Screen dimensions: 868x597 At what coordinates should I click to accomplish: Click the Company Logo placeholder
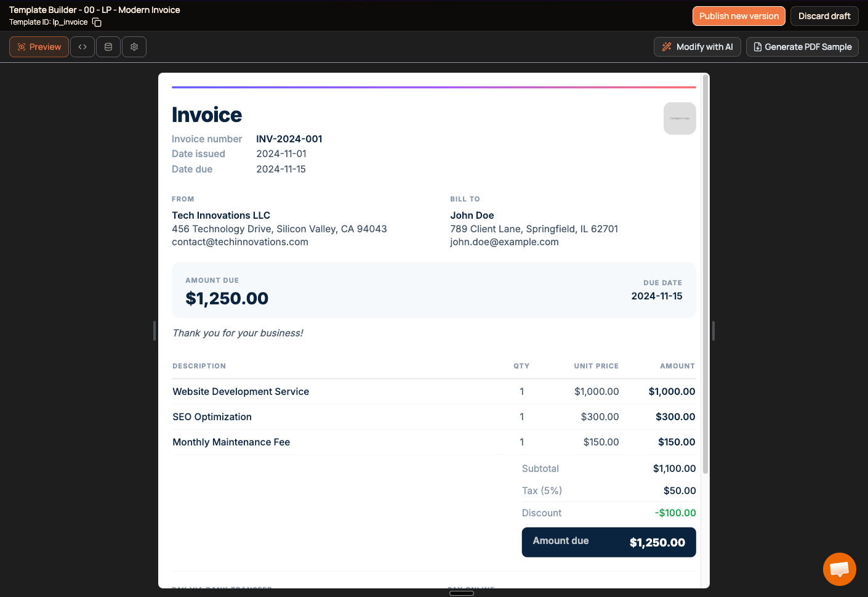click(x=680, y=118)
